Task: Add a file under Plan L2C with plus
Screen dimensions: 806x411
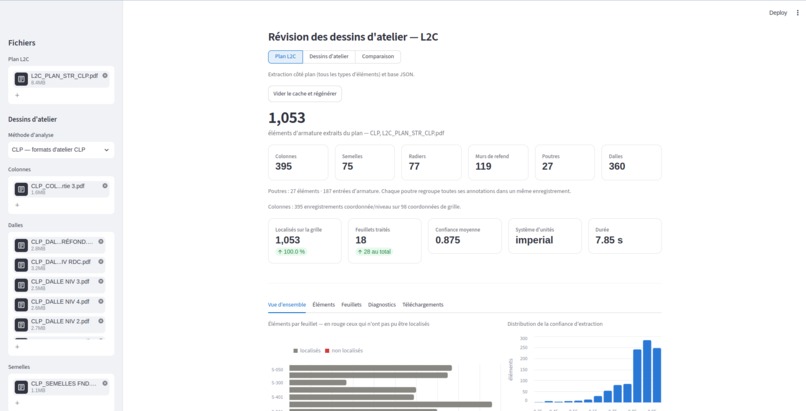Action: (x=17, y=95)
